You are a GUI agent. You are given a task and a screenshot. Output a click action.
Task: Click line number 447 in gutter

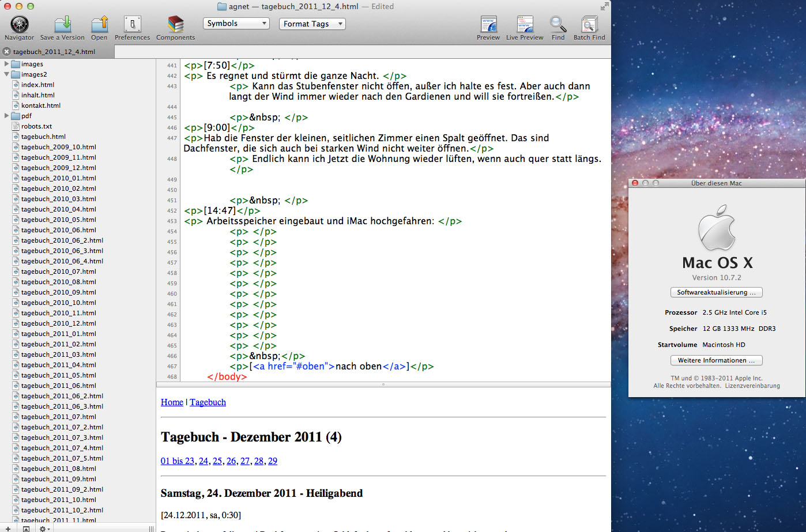tap(172, 138)
